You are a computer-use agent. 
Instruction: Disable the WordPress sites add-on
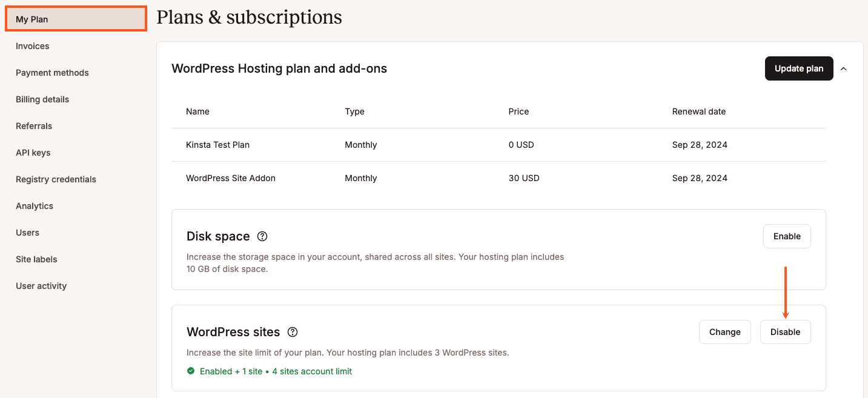(785, 332)
